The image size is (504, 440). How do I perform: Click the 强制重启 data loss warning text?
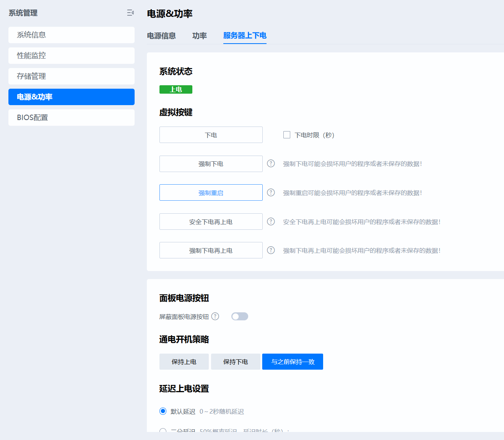coord(353,193)
